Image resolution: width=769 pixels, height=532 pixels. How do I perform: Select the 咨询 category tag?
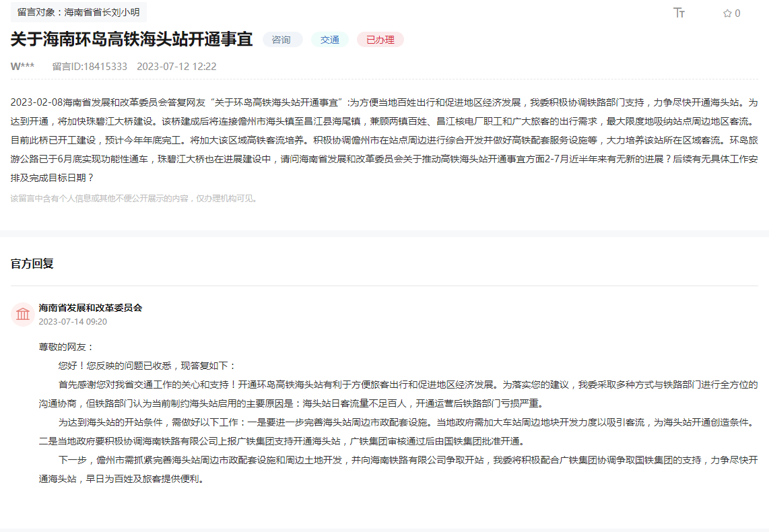click(281, 40)
